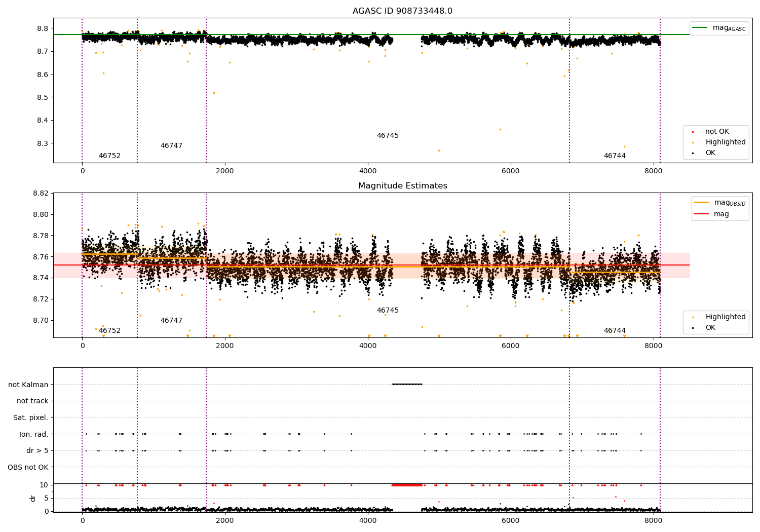Click the '10' tick on the dr axis
This screenshot has width=760, height=532.
pos(44,485)
